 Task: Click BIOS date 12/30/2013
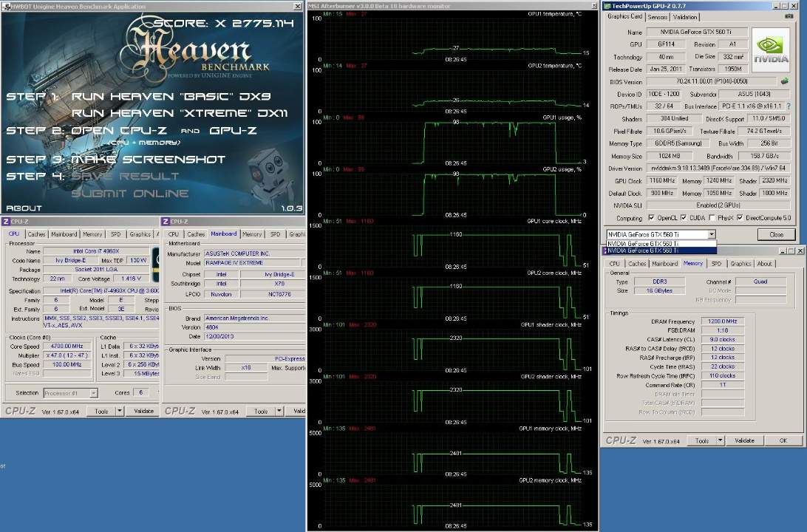pos(255,336)
